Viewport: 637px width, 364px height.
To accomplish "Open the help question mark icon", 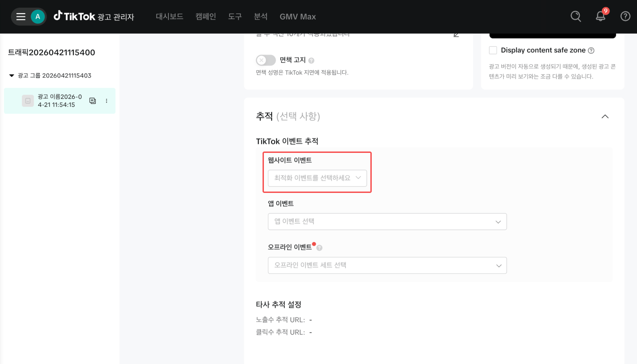I will (x=626, y=16).
